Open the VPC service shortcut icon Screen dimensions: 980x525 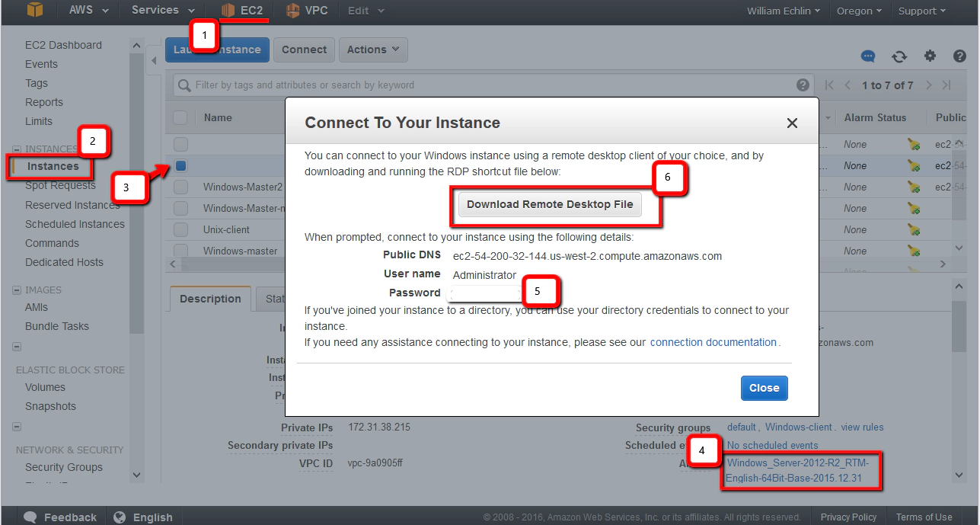coord(292,11)
